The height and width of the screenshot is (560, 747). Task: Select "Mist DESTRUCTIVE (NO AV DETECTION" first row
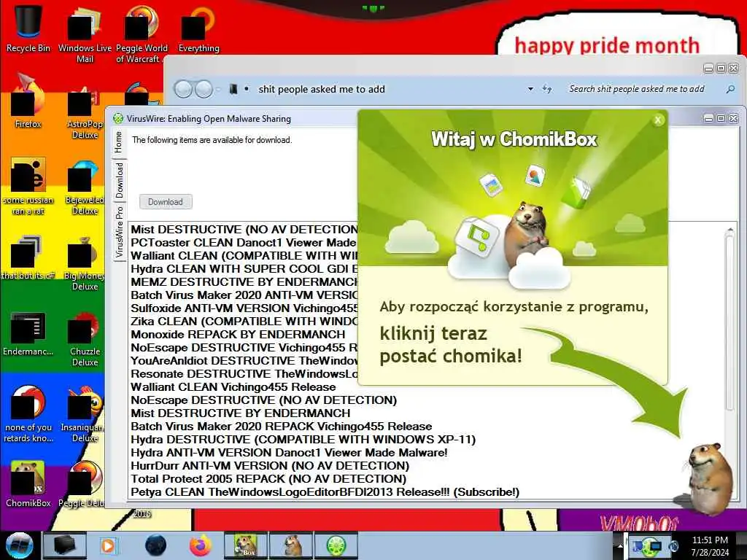click(244, 230)
